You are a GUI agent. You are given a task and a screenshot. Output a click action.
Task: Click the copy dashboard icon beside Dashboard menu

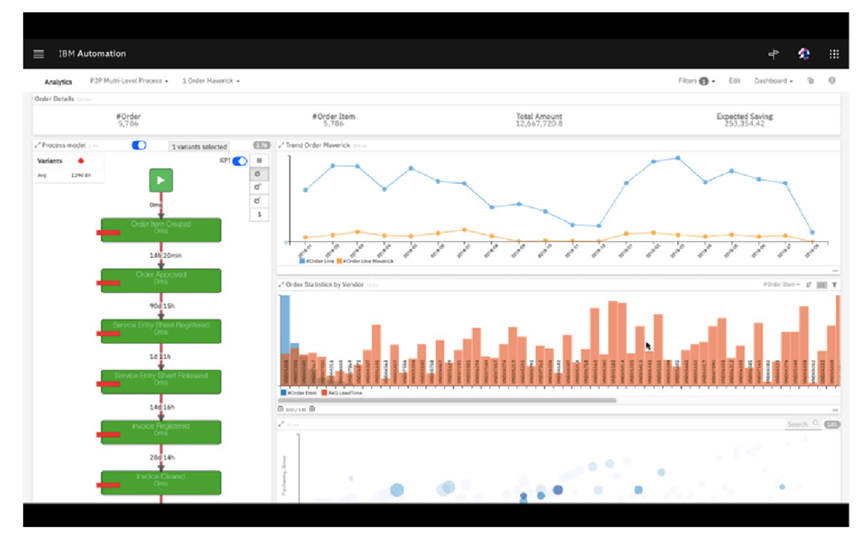[x=810, y=81]
